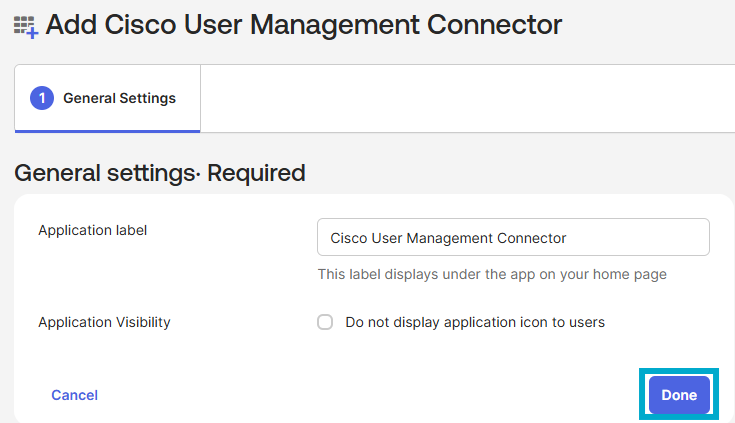Image resolution: width=735 pixels, height=423 pixels.
Task: Click the Application label input field
Action: pyautogui.click(x=513, y=237)
